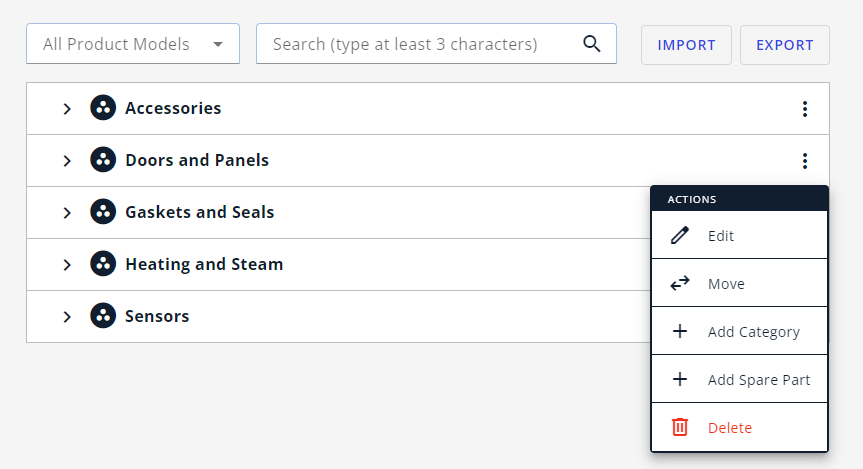This screenshot has height=469, width=863.
Task: Click the pencil Edit icon
Action: pyautogui.click(x=680, y=235)
